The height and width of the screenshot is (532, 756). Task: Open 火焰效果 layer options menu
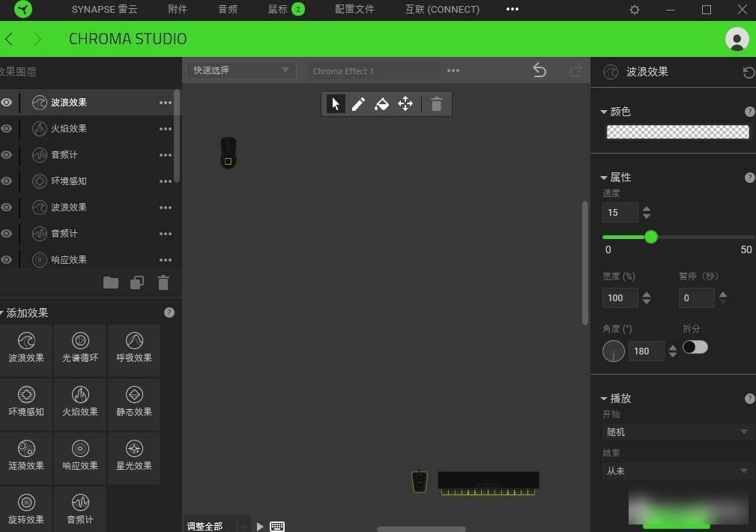coord(166,129)
